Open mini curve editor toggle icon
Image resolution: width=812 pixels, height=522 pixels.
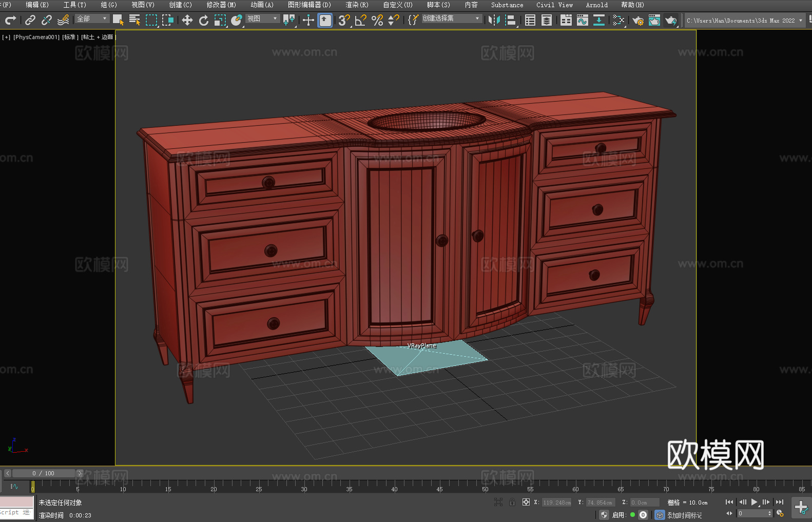[x=14, y=486]
